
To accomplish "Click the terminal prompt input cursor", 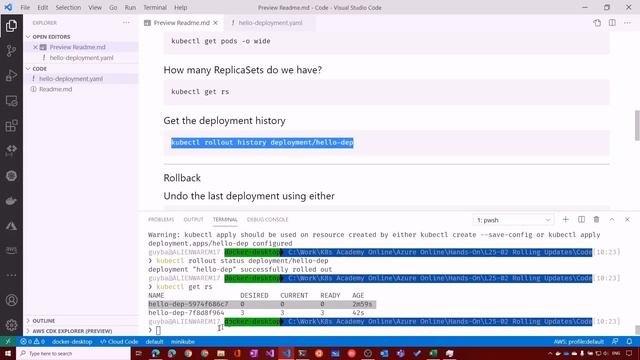I will click(x=158, y=330).
